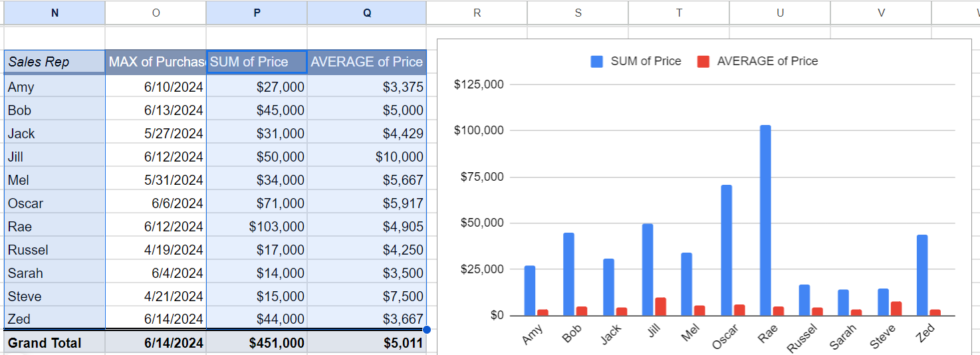
Task: Select the AVERAGE of Price header cell
Action: 366,62
